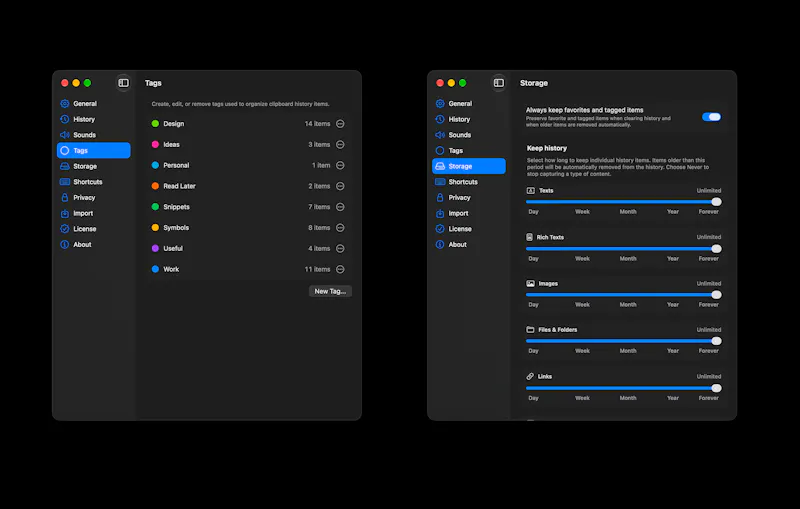Click the Tags circle icon in Storage window sidebar
800x509 pixels.
[x=440, y=150]
